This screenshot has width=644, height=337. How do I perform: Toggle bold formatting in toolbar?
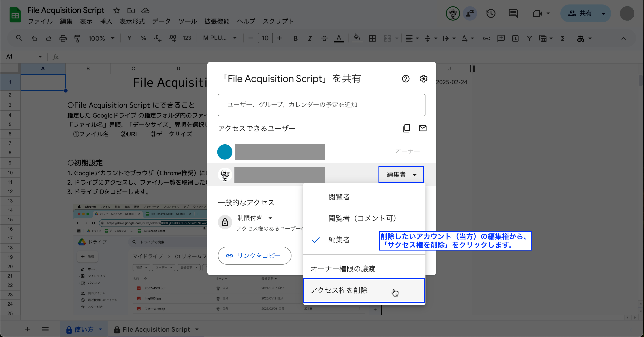point(295,38)
